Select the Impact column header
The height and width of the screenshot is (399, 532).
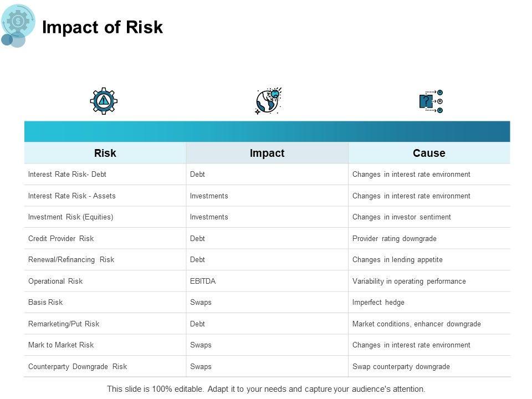(267, 153)
